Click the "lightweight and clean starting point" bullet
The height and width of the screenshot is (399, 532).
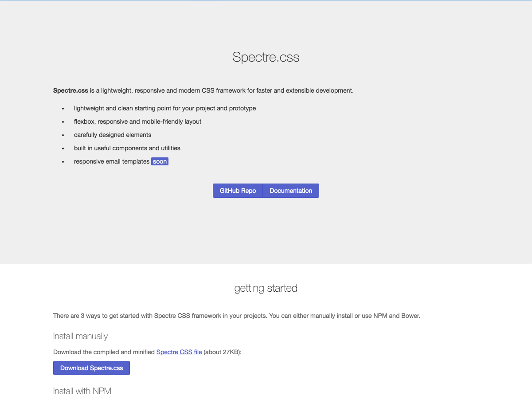click(165, 108)
